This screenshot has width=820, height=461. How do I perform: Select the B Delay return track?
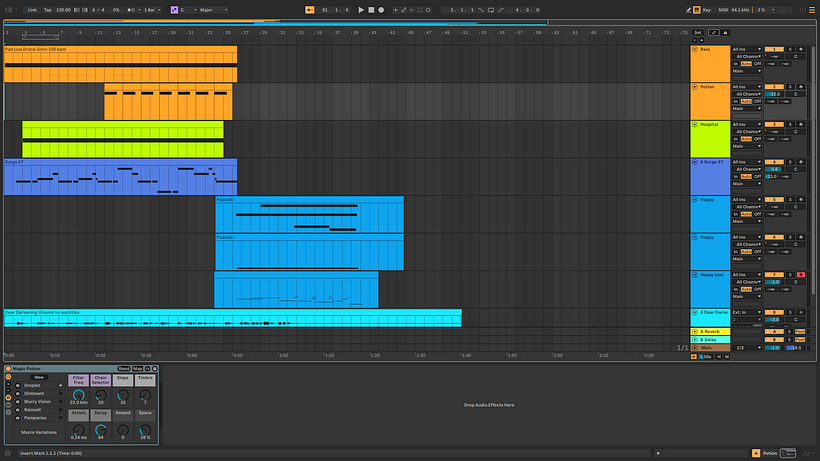[x=710, y=340]
